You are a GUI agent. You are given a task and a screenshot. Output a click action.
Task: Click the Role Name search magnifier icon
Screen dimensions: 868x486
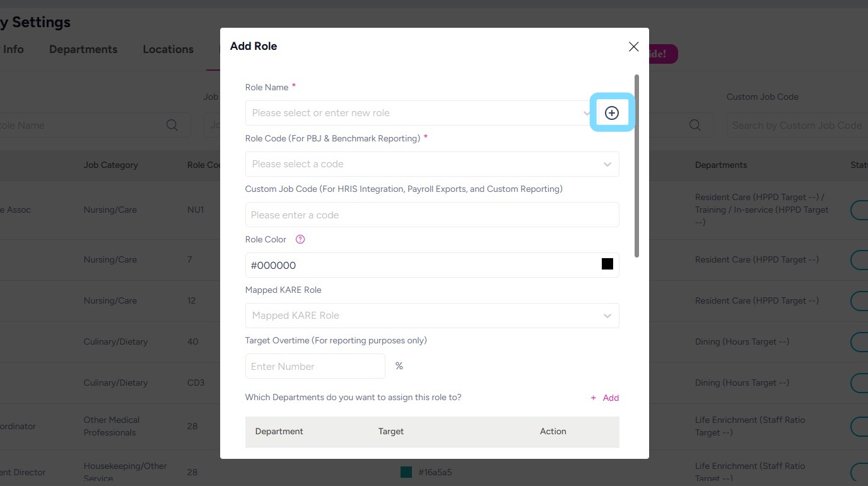(172, 125)
